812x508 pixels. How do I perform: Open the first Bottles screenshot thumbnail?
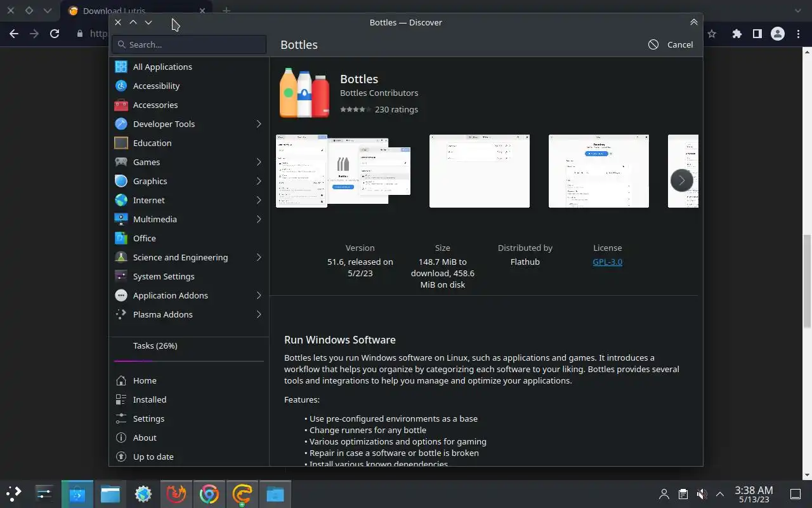click(343, 171)
